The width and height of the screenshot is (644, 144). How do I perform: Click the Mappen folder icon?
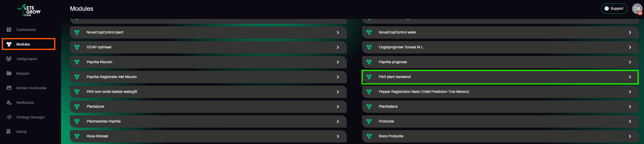[9, 73]
